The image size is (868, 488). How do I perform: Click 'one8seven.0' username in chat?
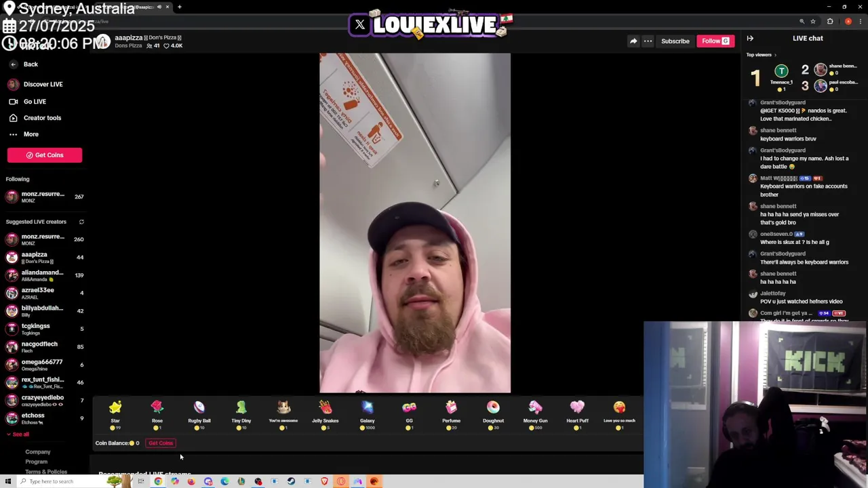click(776, 234)
